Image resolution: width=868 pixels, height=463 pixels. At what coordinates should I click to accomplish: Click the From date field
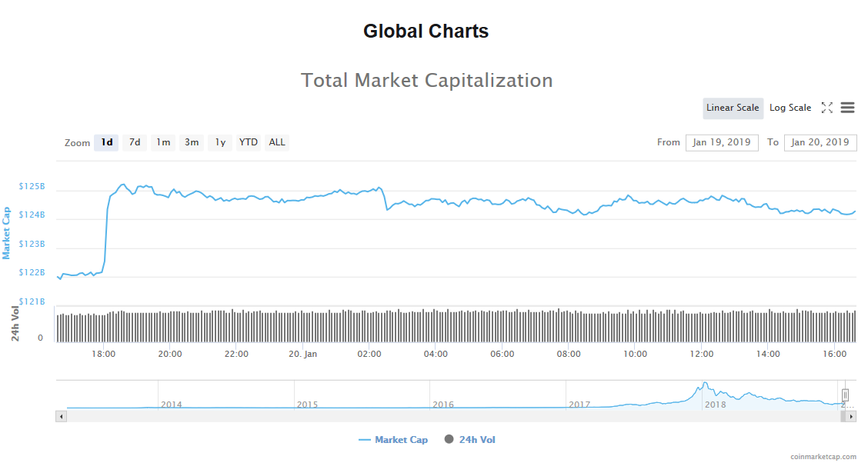pos(722,142)
